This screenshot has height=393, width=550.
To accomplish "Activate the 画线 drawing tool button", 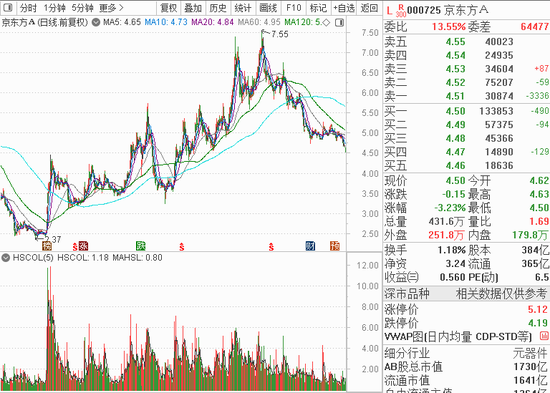I will coord(268,7).
